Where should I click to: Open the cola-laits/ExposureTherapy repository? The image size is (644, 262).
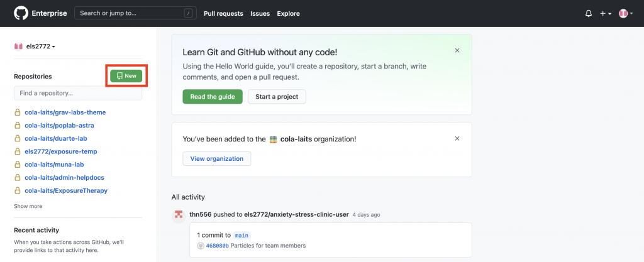pos(66,191)
